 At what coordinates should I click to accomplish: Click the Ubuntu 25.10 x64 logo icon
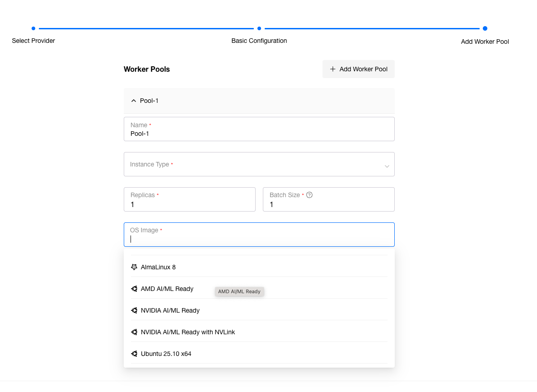134,354
